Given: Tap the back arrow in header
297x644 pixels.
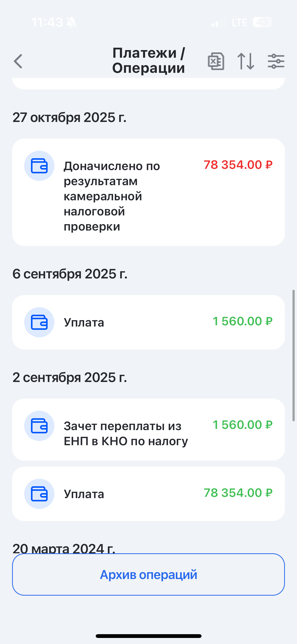Looking at the screenshot, I should point(18,61).
